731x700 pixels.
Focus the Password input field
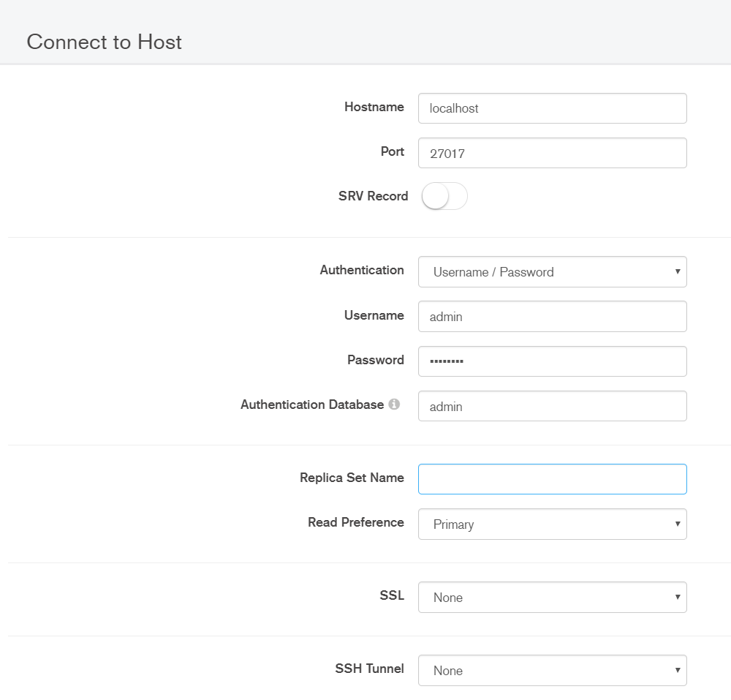552,361
